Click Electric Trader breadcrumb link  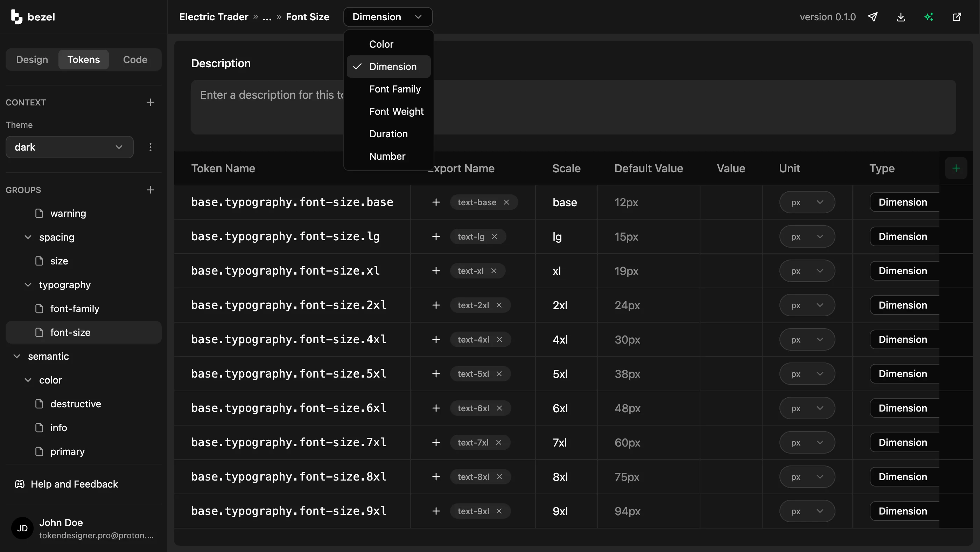tap(213, 17)
